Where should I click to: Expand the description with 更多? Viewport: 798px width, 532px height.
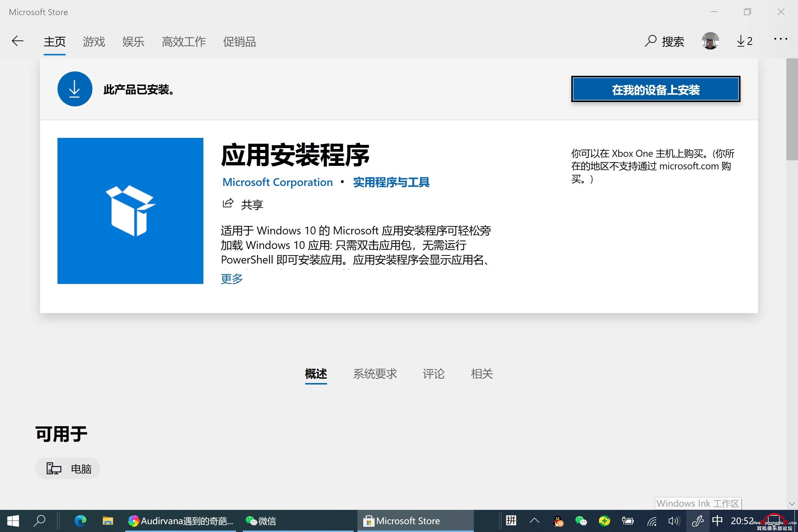pos(232,279)
